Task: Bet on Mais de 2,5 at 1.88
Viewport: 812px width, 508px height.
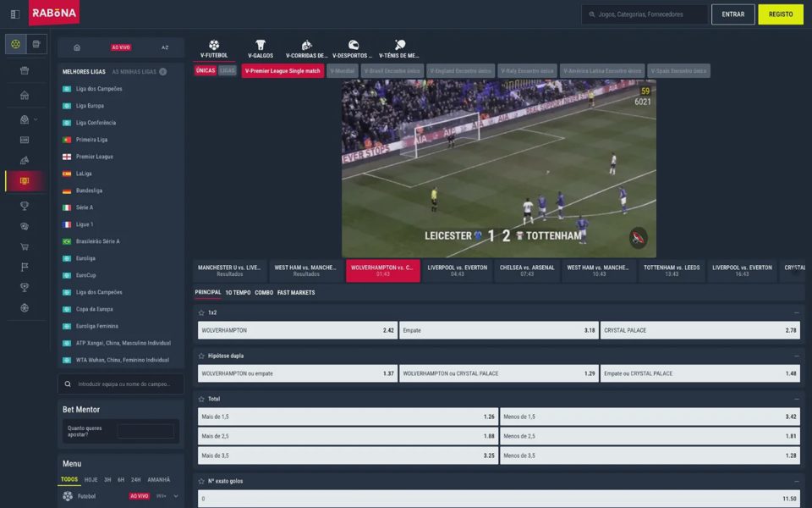Action: (348, 437)
